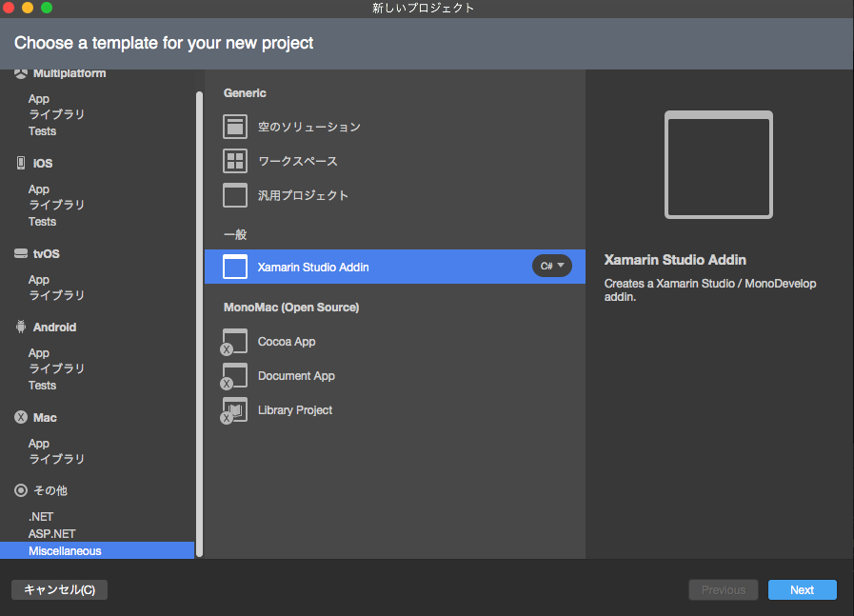Choose the Document App template
854x616 pixels.
pyautogui.click(x=395, y=376)
